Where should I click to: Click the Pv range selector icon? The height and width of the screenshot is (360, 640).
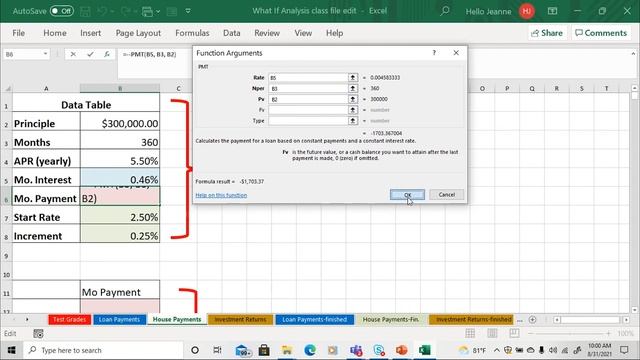[x=353, y=99]
